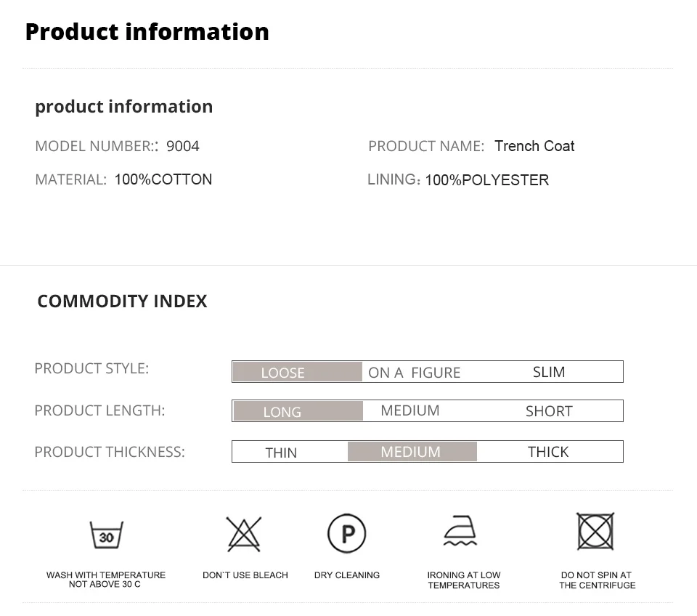Click the Trench Coat product name
This screenshot has height=616, width=697.
(x=534, y=146)
